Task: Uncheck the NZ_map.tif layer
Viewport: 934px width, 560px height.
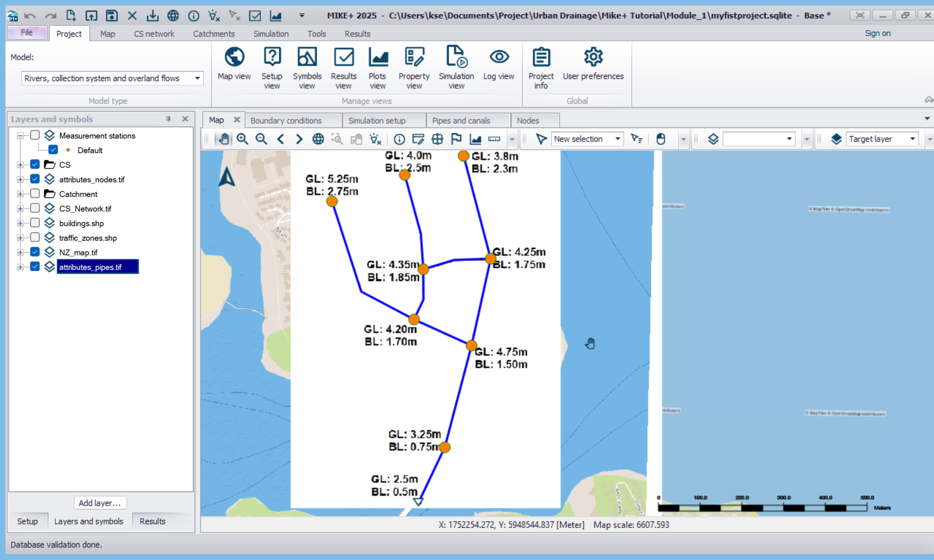Action: [35, 252]
